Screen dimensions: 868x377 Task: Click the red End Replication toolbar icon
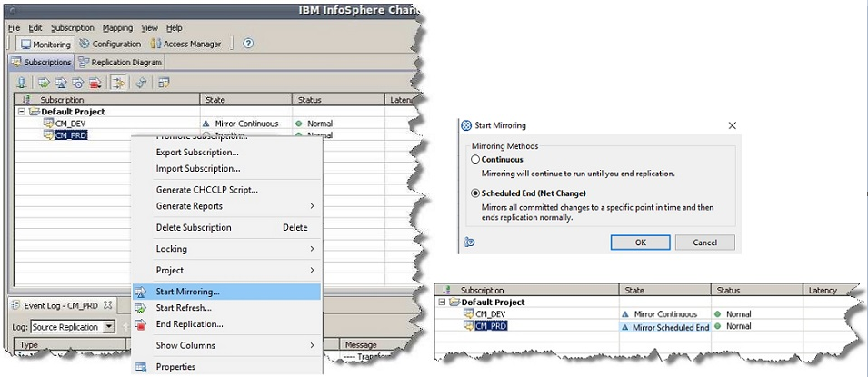point(95,83)
